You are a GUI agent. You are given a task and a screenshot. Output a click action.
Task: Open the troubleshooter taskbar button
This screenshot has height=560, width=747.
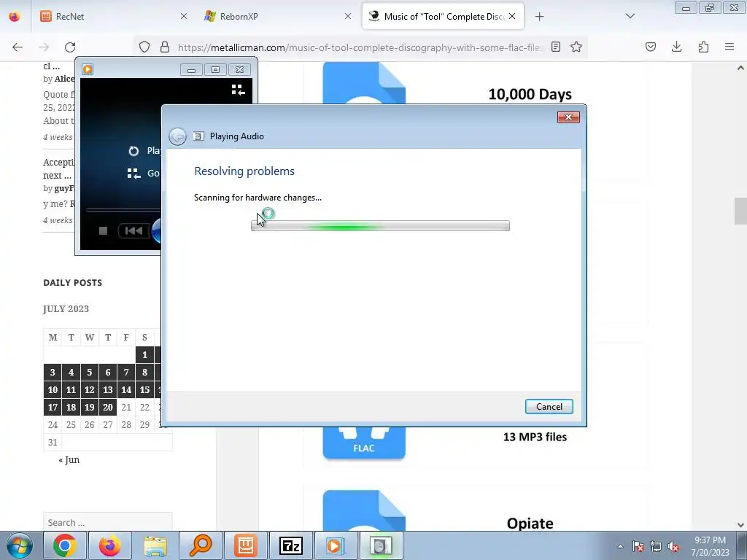pos(381,545)
